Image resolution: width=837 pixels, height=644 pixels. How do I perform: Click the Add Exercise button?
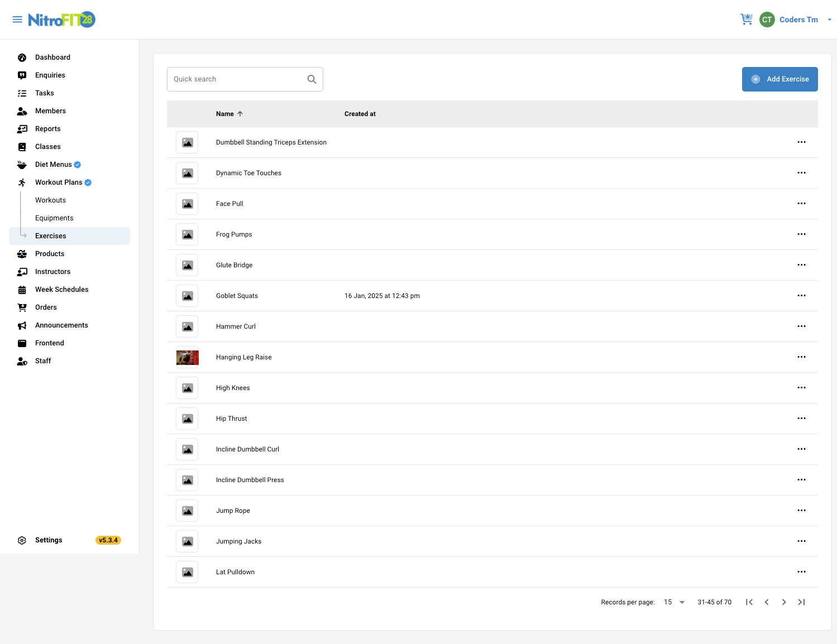[x=779, y=79]
